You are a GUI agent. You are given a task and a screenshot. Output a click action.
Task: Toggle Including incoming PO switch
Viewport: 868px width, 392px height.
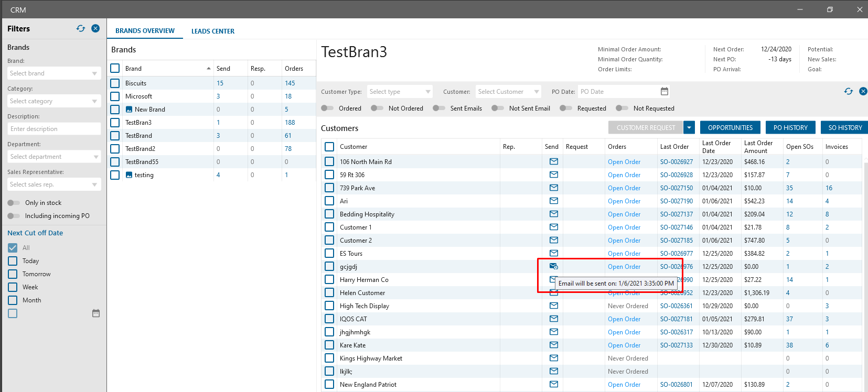coord(14,216)
